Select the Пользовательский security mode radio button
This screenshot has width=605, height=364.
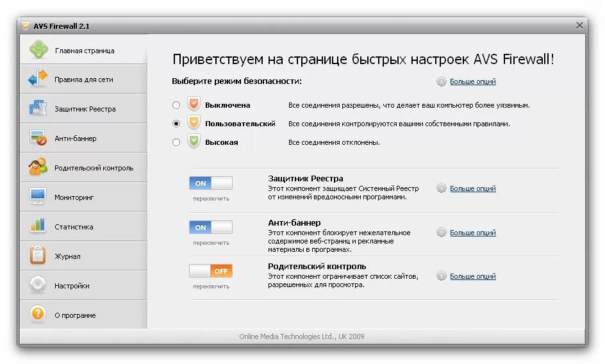click(176, 124)
